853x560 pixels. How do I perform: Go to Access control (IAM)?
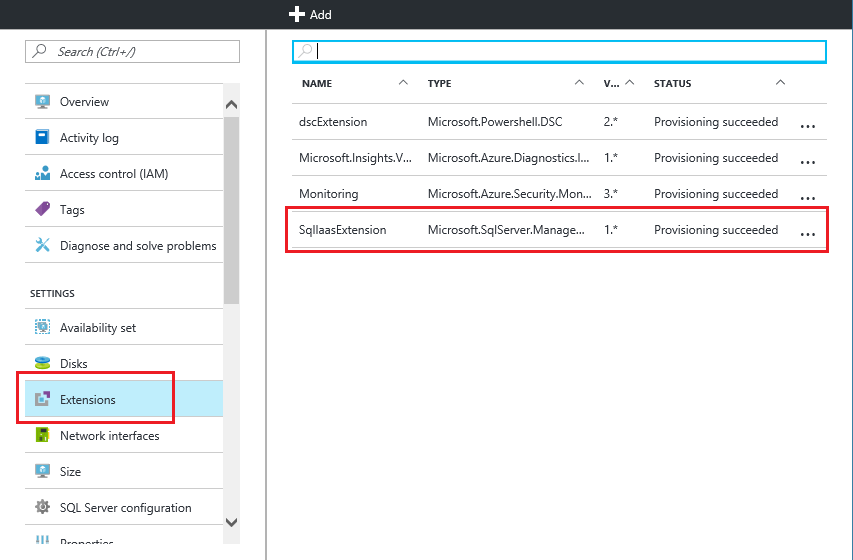[x=124, y=173]
